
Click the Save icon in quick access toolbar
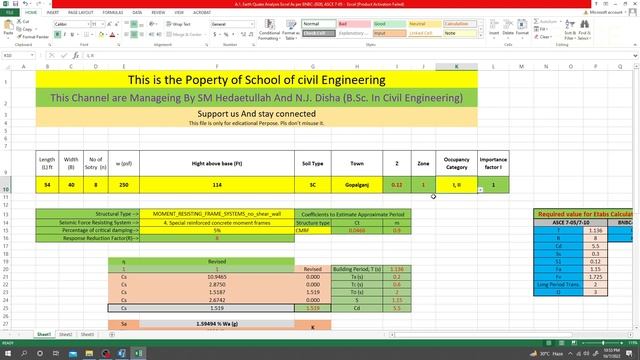point(16,4)
